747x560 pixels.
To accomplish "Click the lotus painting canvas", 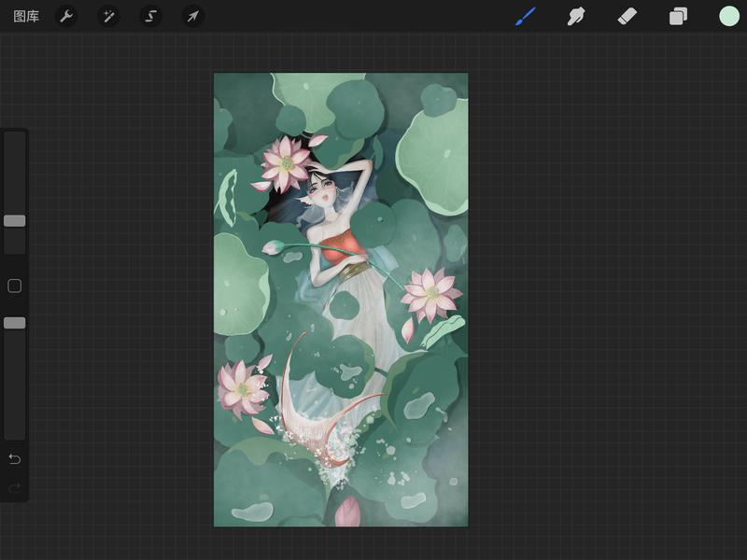I will [x=341, y=300].
